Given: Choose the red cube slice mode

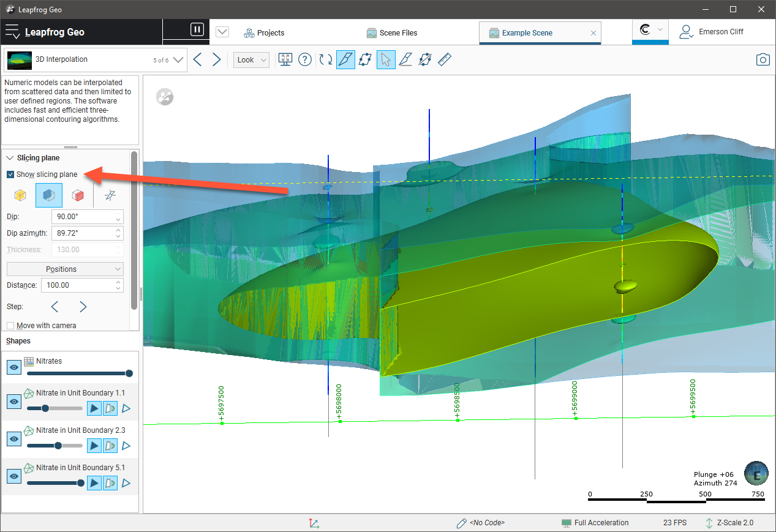Looking at the screenshot, I should pos(77,195).
